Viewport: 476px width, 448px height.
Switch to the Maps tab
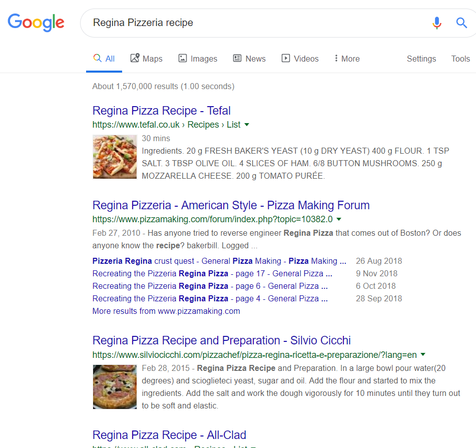coord(146,59)
